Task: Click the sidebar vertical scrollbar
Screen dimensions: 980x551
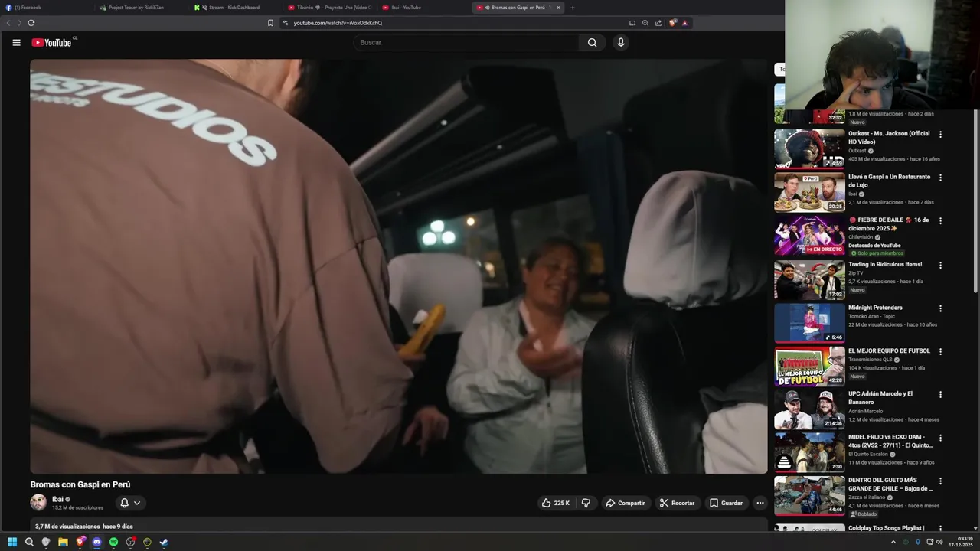Action: pos(975,201)
